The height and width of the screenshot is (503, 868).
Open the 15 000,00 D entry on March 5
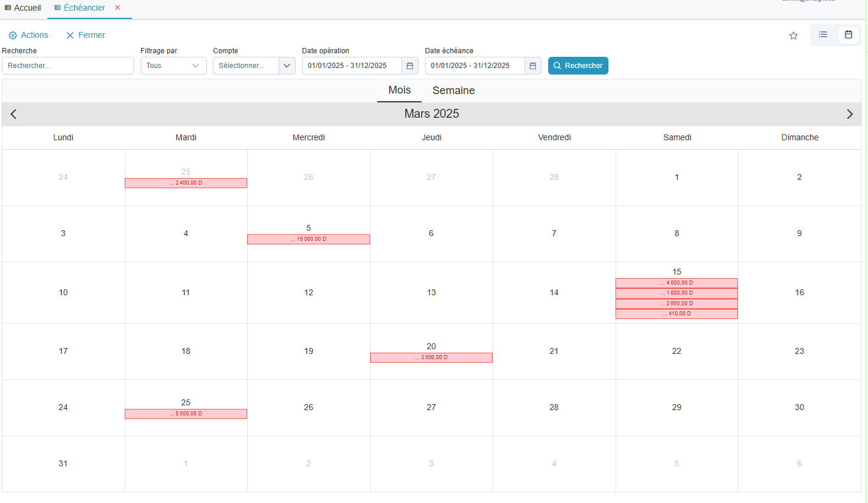click(x=309, y=240)
